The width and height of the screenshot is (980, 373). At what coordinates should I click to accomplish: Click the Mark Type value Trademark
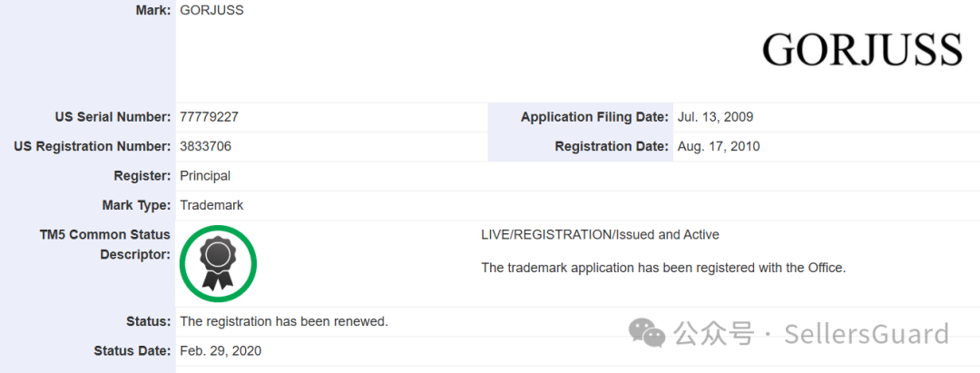click(211, 205)
